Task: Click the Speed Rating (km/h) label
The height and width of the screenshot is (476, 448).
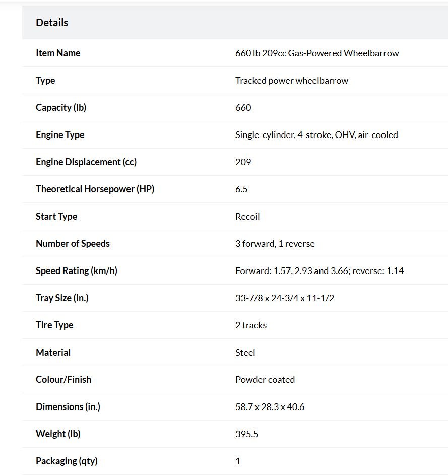Action: (77, 271)
